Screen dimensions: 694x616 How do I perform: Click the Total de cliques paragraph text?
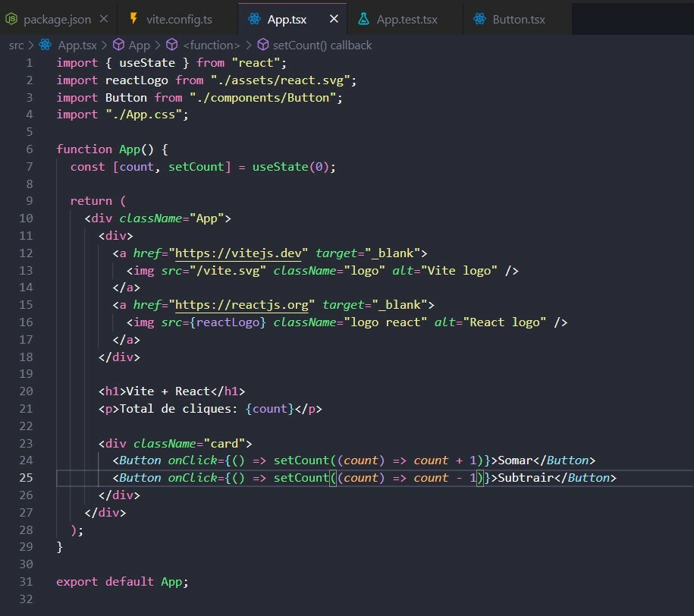click(x=178, y=409)
